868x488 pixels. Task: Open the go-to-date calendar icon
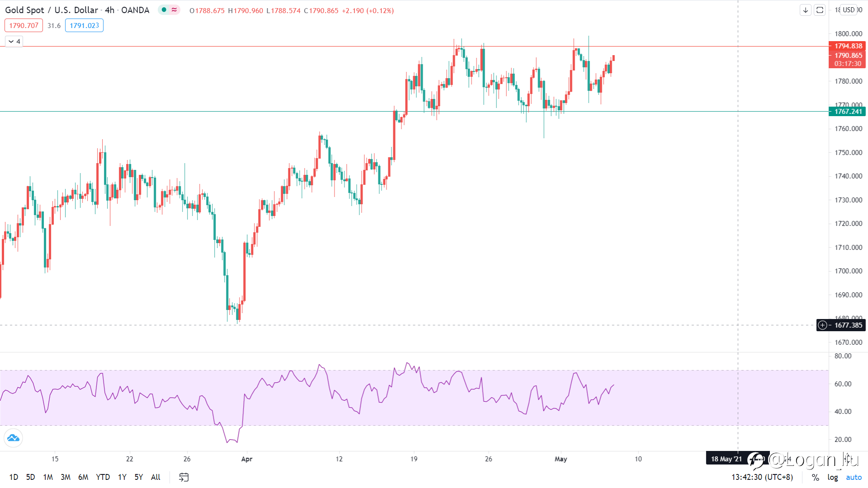pos(184,477)
